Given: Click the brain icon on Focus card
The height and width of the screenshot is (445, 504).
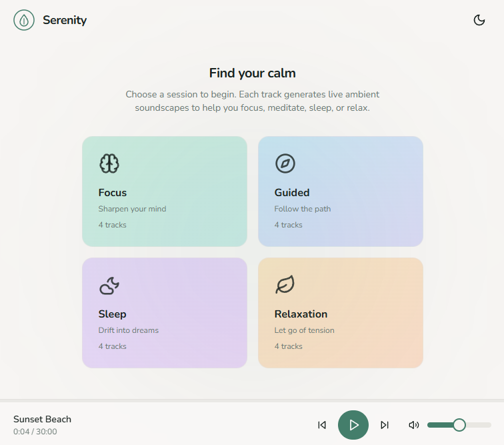Looking at the screenshot, I should coord(109,163).
